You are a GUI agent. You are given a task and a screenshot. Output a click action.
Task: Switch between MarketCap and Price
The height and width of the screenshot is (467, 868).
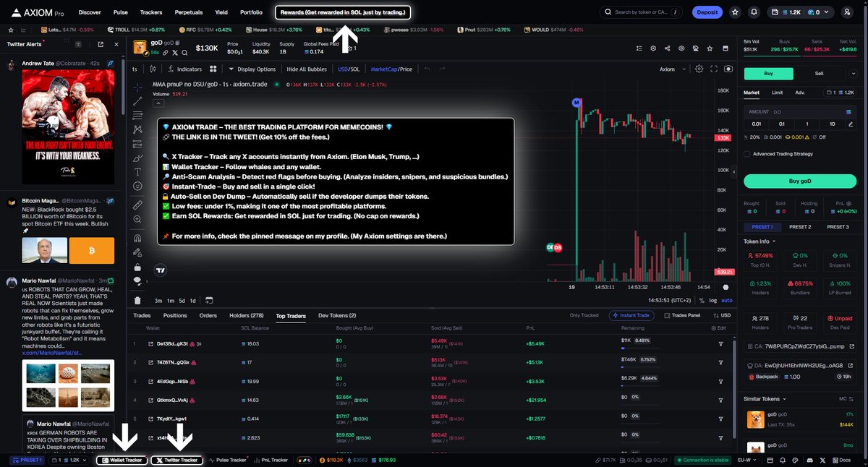pos(391,69)
